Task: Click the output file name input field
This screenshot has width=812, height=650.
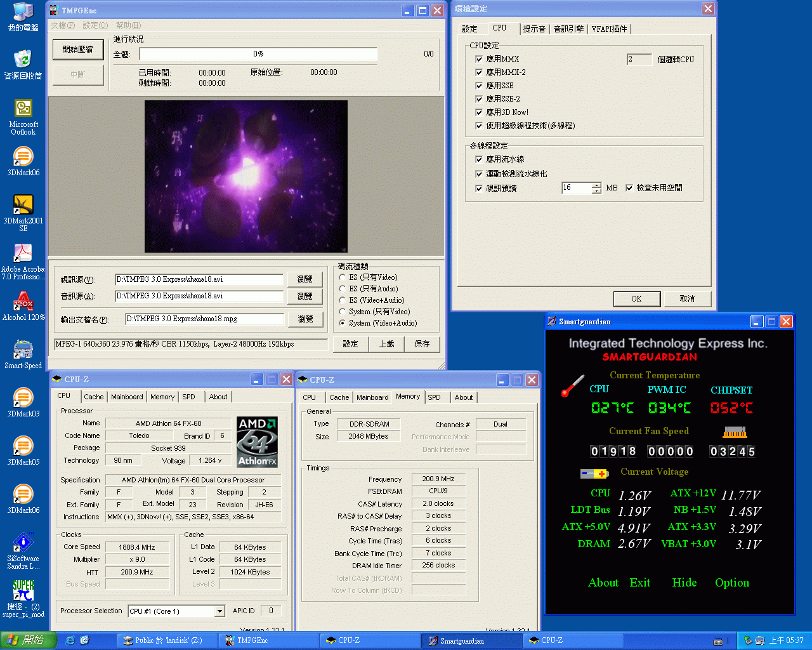Action: click(x=205, y=319)
